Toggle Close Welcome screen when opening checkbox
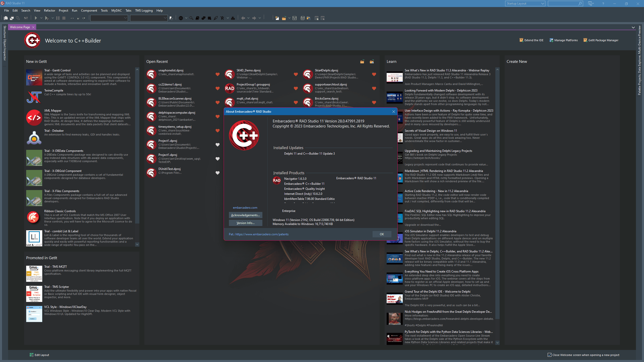 tap(549, 355)
